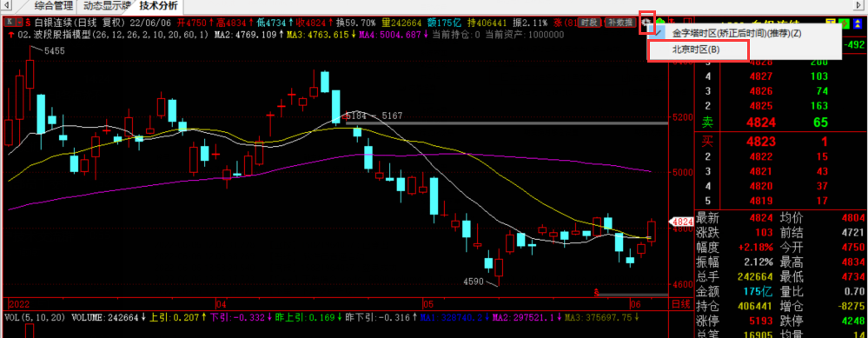This screenshot has width=868, height=338.
Task: Click the 4590 low price label
Action: click(x=474, y=282)
